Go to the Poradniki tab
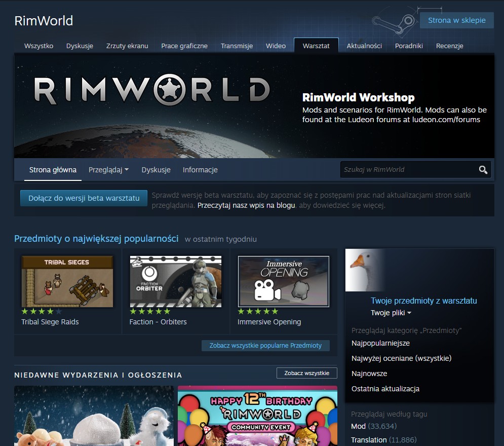 (x=409, y=46)
